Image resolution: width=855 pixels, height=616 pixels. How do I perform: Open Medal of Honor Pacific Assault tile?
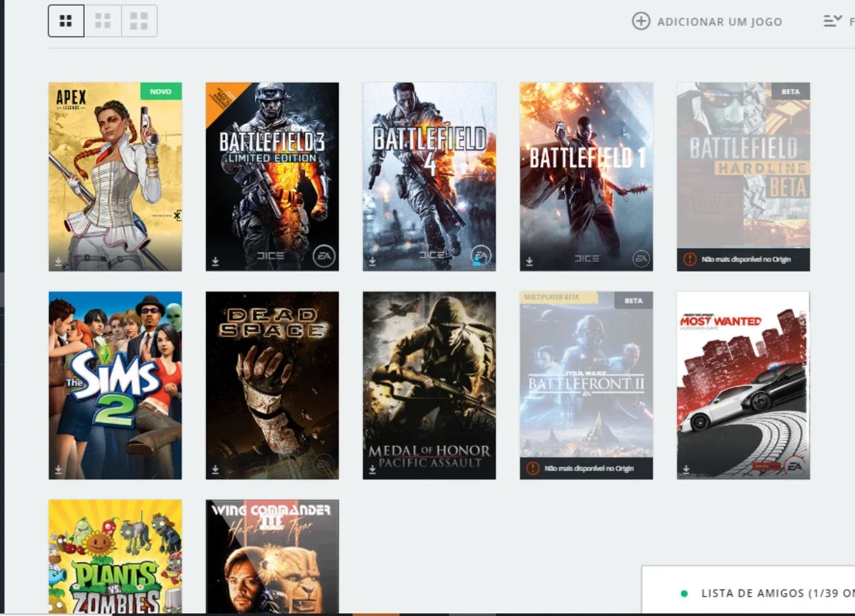tap(429, 385)
